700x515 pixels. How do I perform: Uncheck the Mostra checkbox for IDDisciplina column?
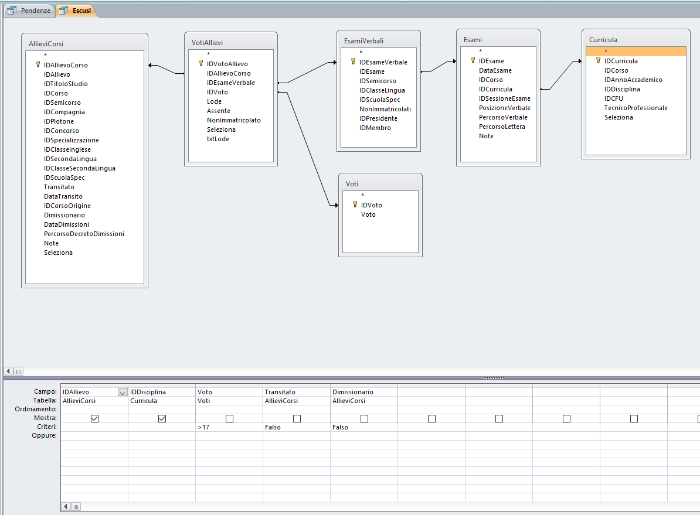162,418
